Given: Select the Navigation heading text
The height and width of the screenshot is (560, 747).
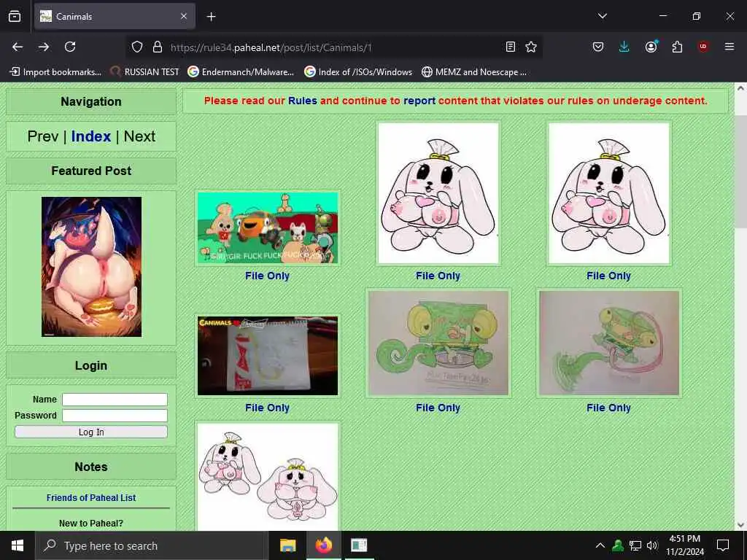Looking at the screenshot, I should click(91, 101).
